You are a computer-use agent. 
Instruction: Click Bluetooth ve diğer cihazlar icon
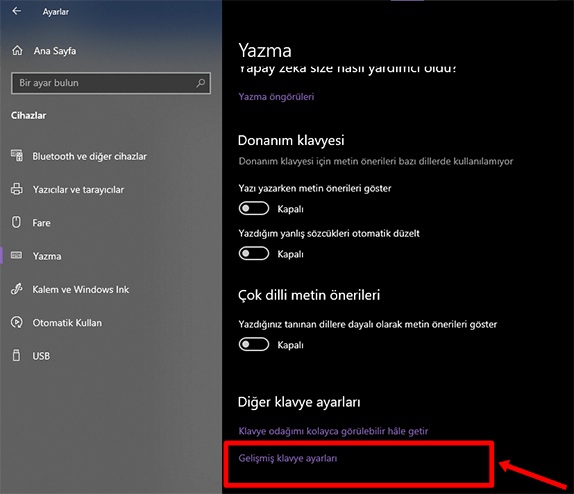(17, 156)
